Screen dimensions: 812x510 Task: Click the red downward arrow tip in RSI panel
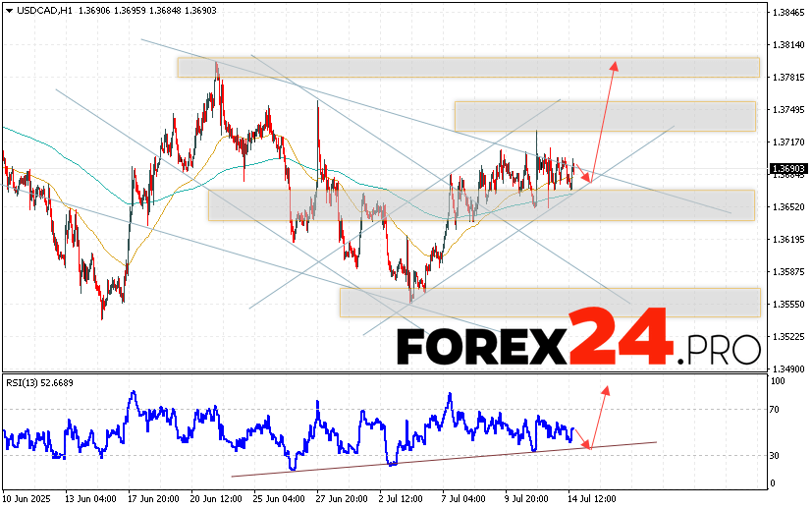(x=589, y=446)
